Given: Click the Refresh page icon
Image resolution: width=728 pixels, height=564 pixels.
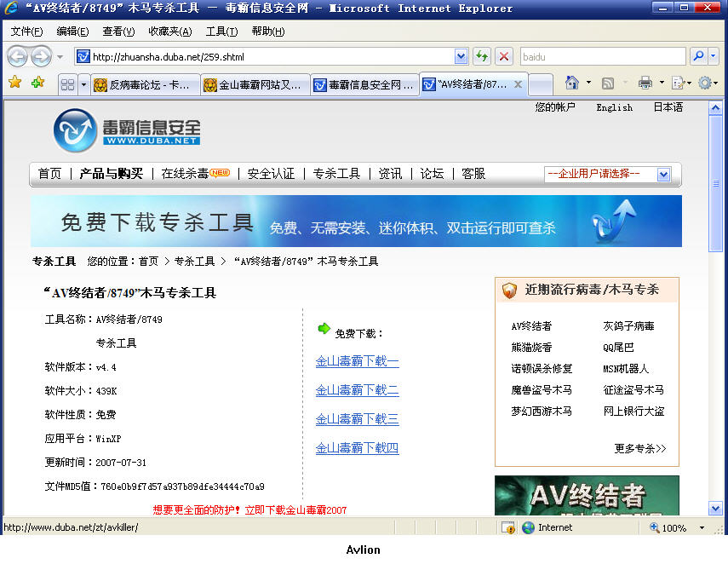Looking at the screenshot, I should [482, 57].
